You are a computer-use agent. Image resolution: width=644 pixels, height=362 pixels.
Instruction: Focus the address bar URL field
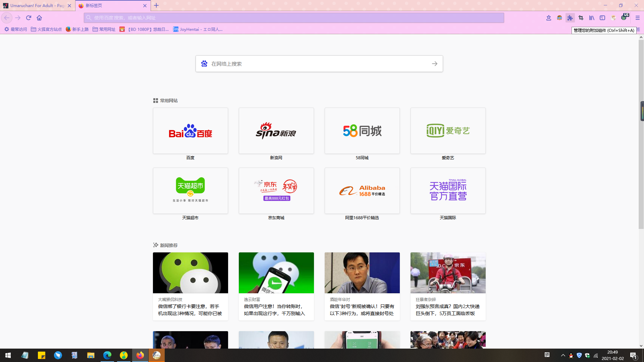click(x=294, y=18)
